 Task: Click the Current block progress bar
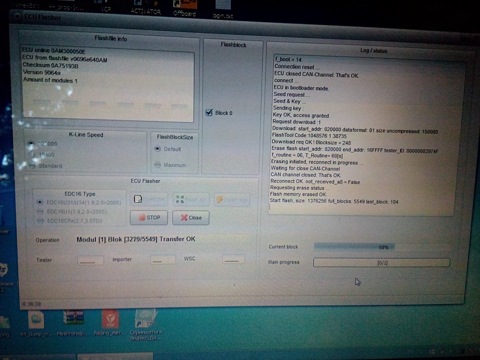coord(382,247)
